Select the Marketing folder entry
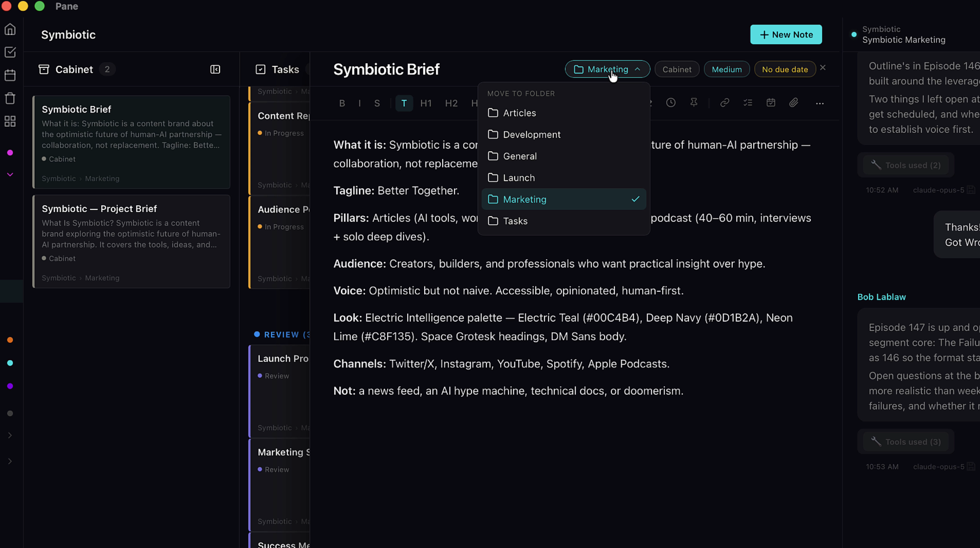 pos(564,200)
